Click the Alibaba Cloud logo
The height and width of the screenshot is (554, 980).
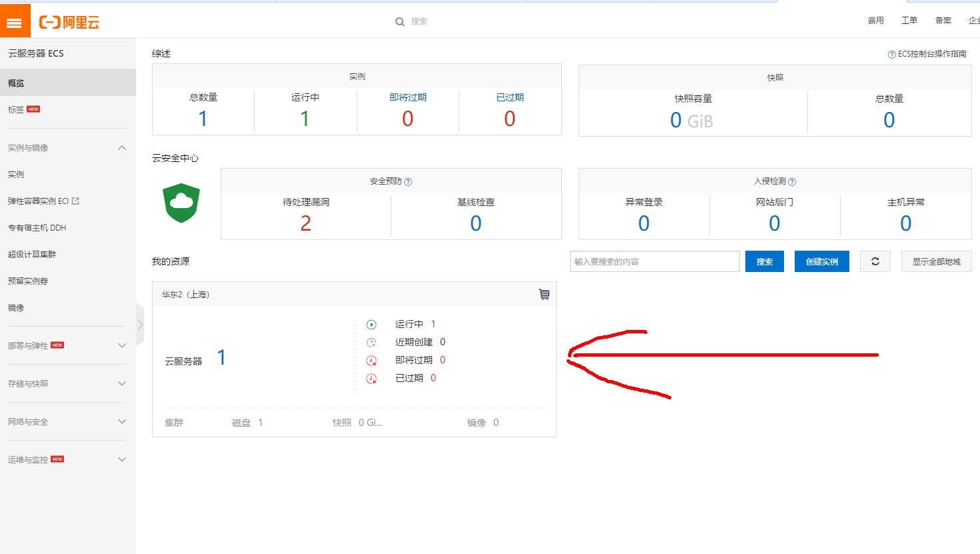(x=69, y=22)
